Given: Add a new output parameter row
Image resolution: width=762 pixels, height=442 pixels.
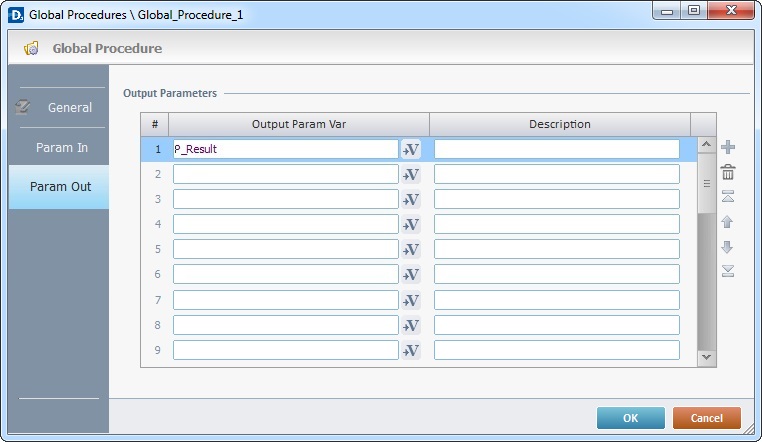Looking at the screenshot, I should (727, 147).
